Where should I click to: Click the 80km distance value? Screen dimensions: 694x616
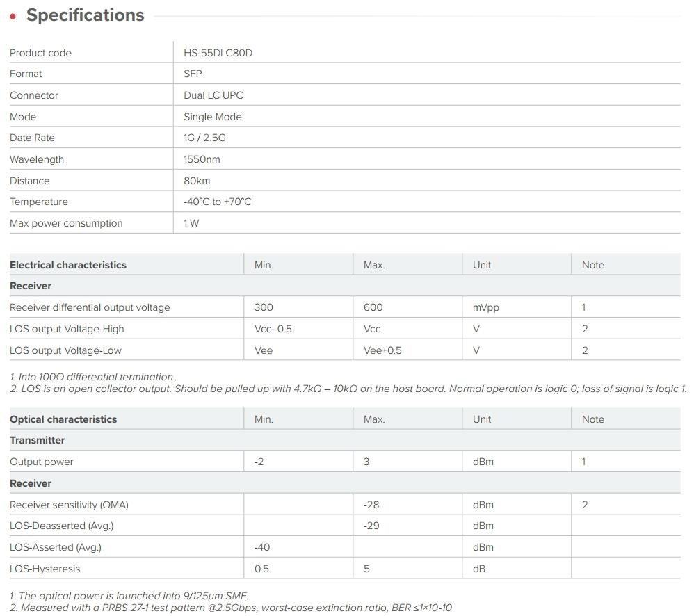[x=197, y=181]
